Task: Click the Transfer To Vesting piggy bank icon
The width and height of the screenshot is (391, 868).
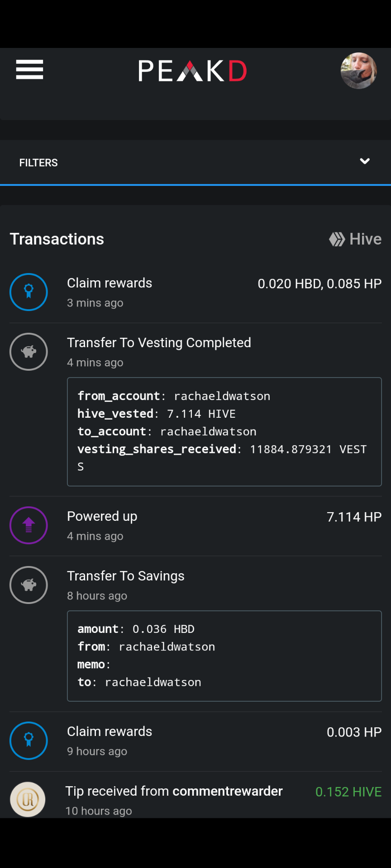Action: [29, 352]
